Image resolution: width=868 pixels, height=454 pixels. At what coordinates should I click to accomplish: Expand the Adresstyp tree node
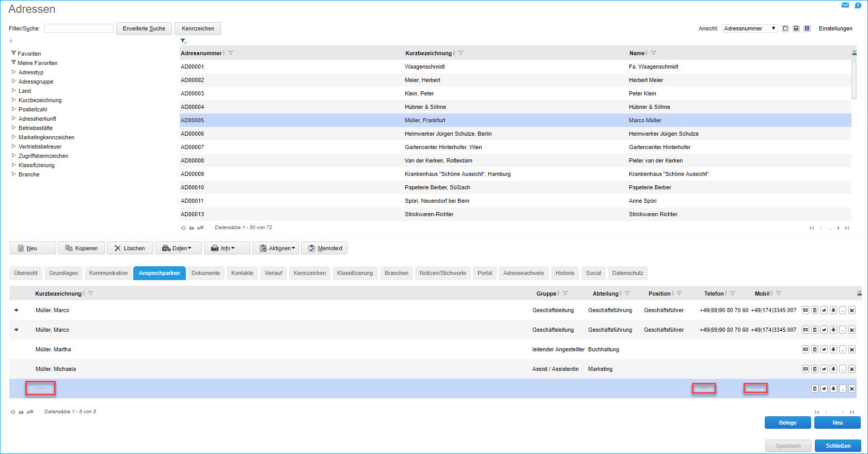[x=14, y=72]
